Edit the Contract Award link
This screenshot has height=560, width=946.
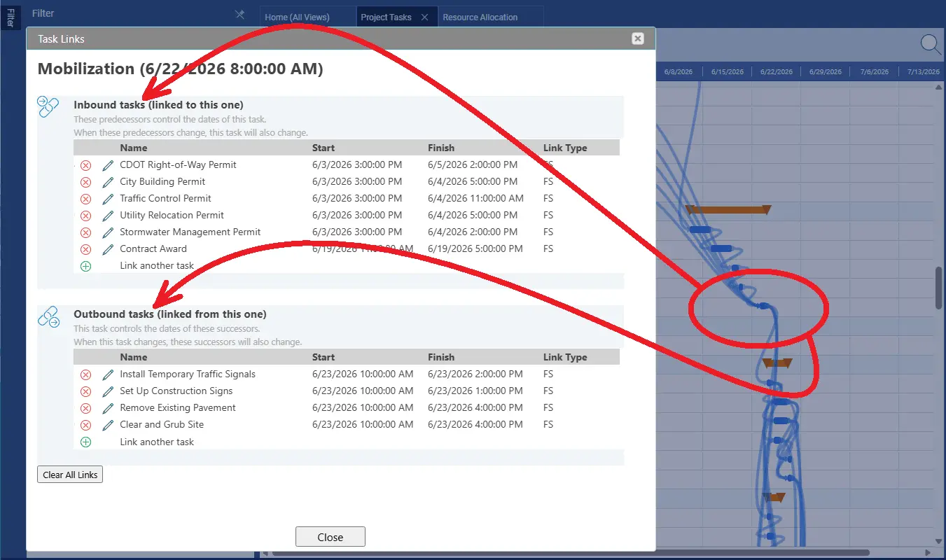tap(108, 249)
